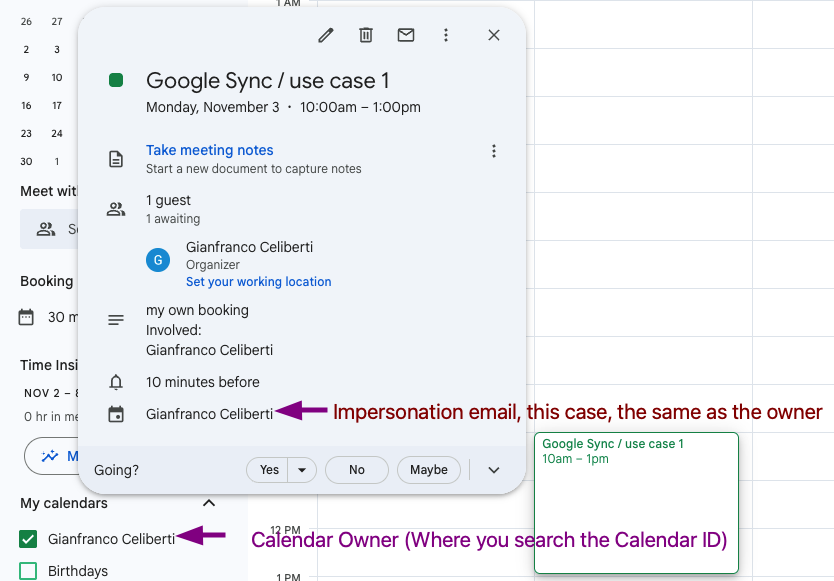Image resolution: width=834 pixels, height=581 pixels.
Task: Close the event details popup
Action: pyautogui.click(x=494, y=35)
